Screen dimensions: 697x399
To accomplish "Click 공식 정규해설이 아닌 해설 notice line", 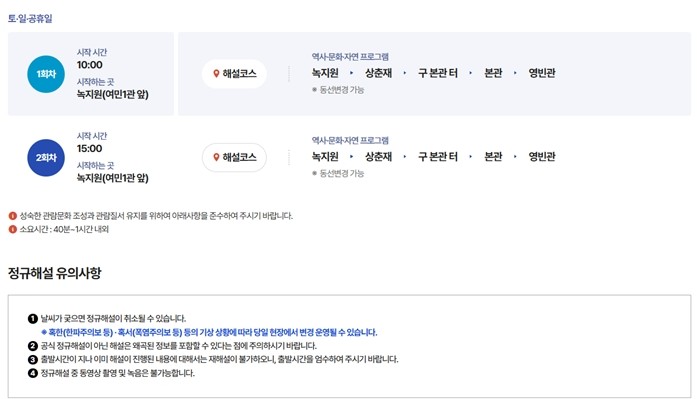I will 179,346.
